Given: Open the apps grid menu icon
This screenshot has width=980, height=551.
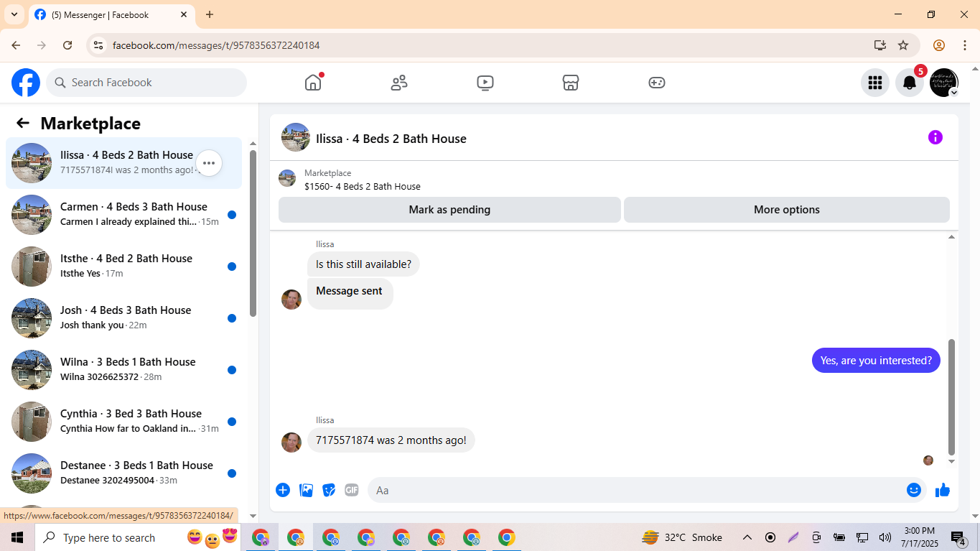Looking at the screenshot, I should 874,83.
